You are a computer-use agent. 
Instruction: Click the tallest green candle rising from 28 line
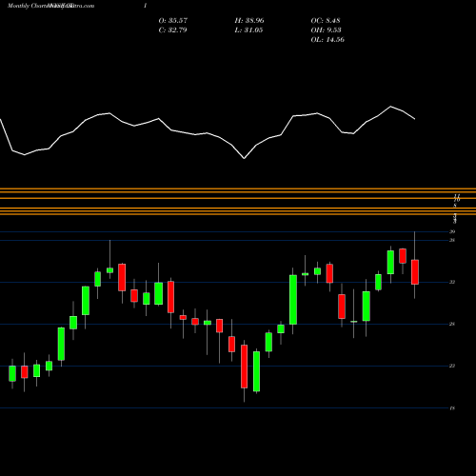pyautogui.click(x=293, y=300)
